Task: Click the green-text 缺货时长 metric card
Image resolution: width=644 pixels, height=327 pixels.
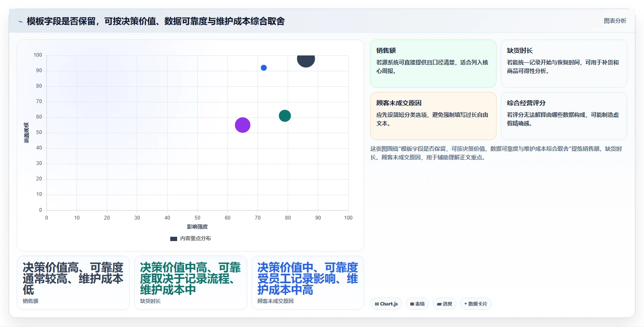Action: pyautogui.click(x=190, y=283)
